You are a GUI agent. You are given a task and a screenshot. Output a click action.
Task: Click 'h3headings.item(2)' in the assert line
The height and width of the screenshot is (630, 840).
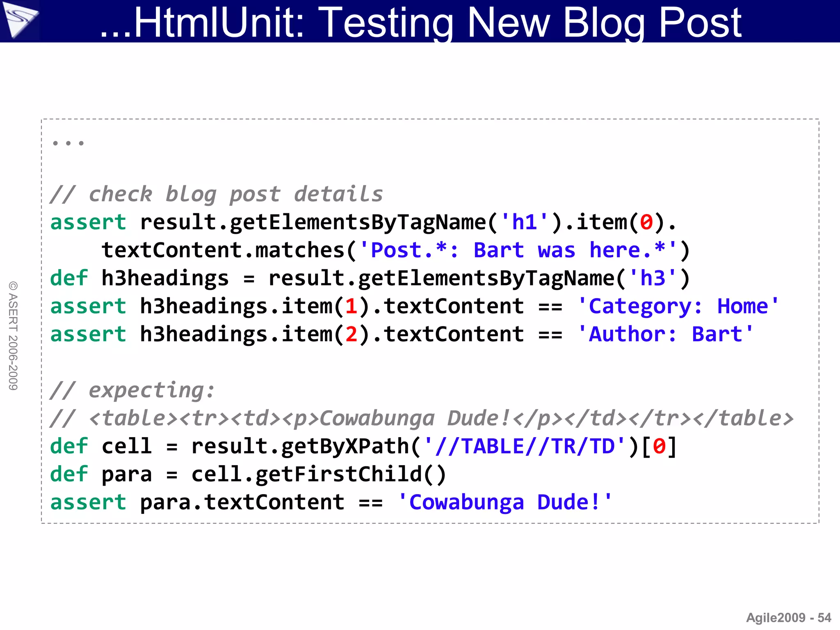(255, 334)
